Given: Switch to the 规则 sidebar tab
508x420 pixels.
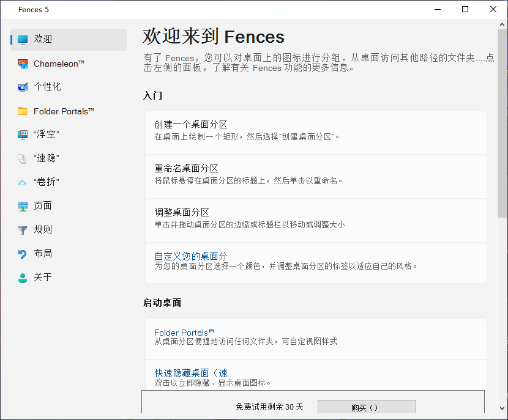Looking at the screenshot, I should point(43,230).
